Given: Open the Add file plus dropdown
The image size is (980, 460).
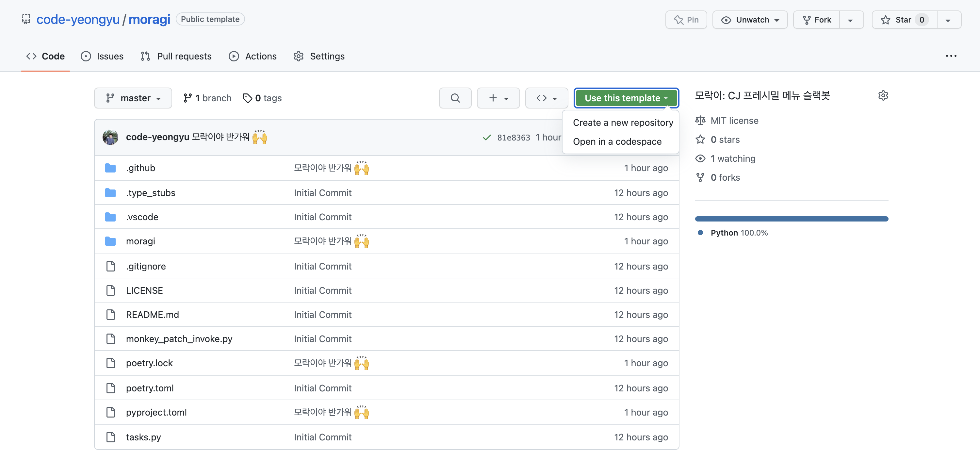Looking at the screenshot, I should click(x=498, y=98).
